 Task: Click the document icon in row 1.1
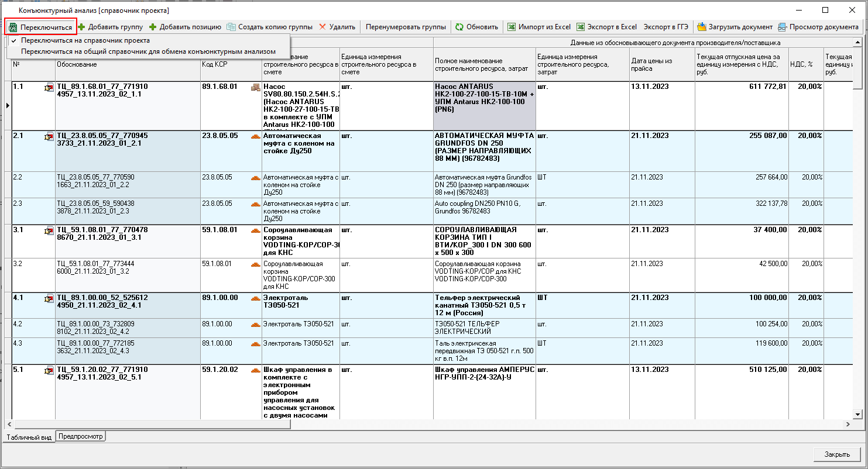48,88
